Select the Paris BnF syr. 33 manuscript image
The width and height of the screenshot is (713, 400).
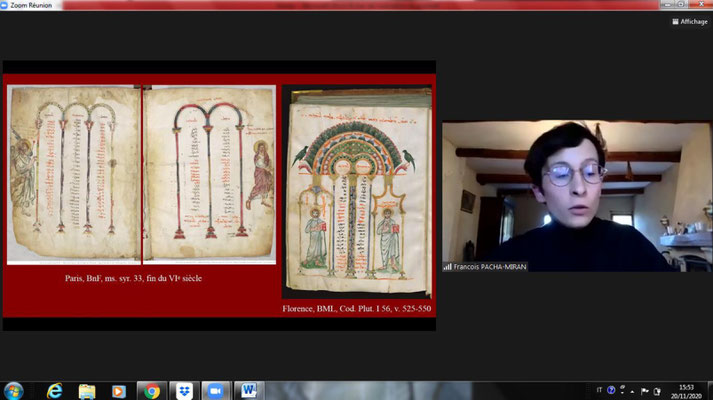(141, 175)
